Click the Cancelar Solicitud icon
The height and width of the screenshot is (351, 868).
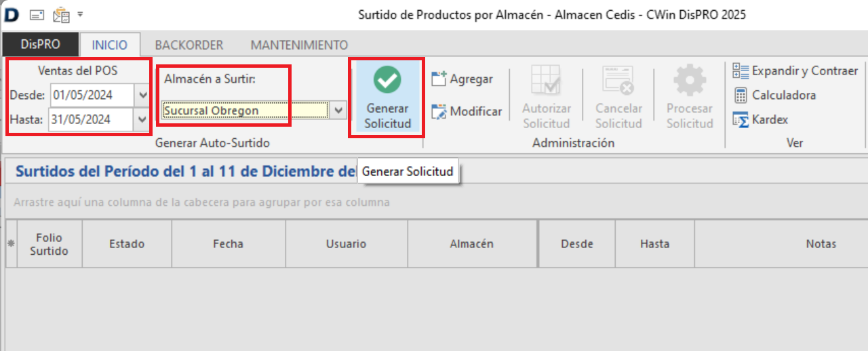(618, 82)
